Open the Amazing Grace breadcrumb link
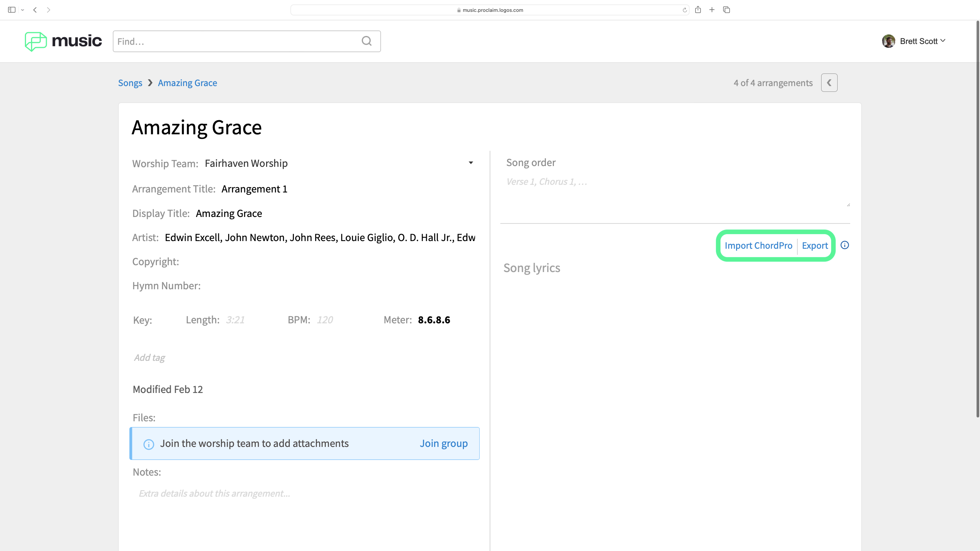980x551 pixels. click(187, 83)
